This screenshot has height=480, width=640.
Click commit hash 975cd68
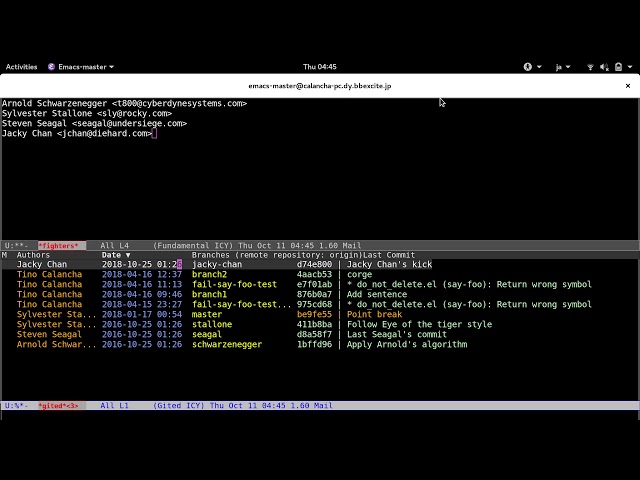[x=314, y=304]
